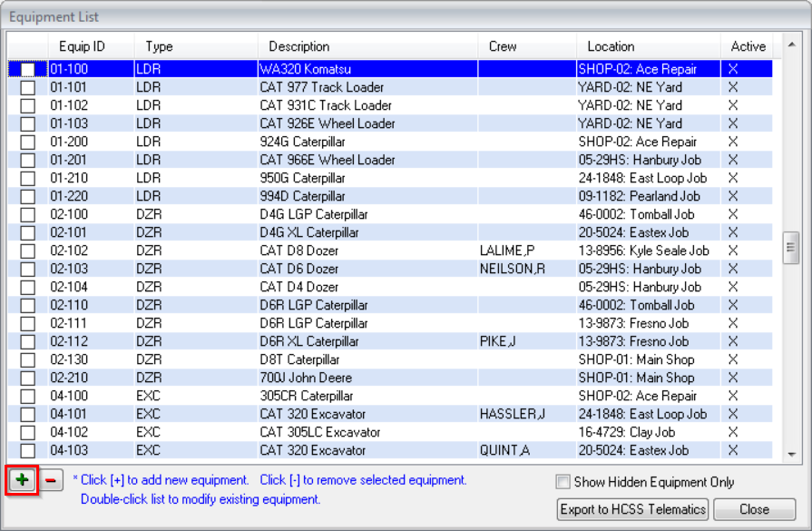The image size is (812, 531).
Task: Close the Equipment List dialog
Action: pos(754,509)
